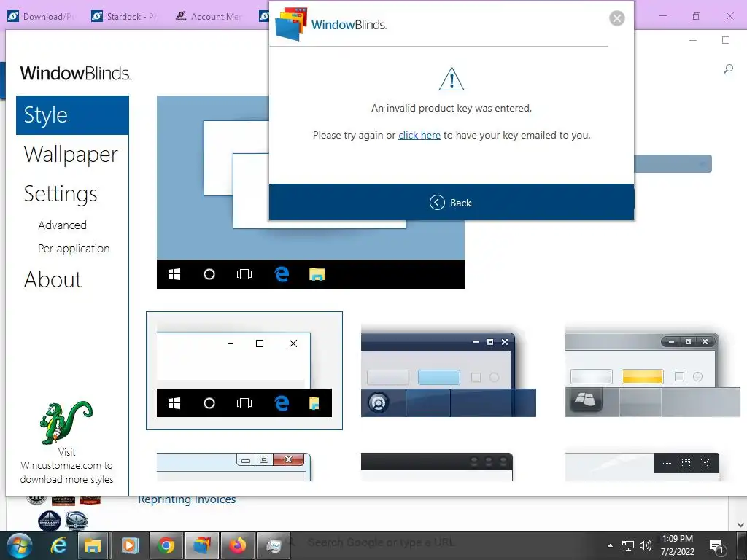Click the search magnifier icon in WindowBlinds
The height and width of the screenshot is (560, 747).
tap(728, 69)
